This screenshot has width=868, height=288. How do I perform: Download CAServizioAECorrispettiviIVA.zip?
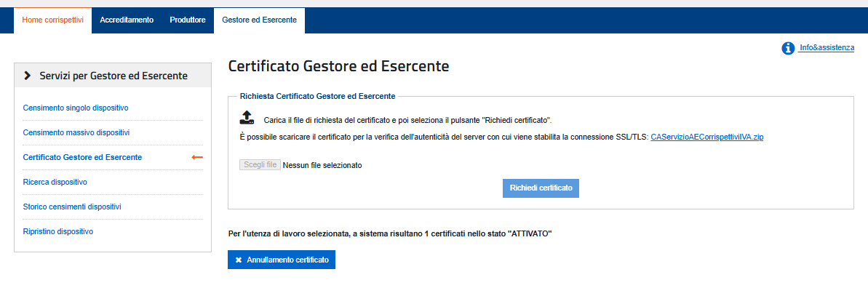click(707, 136)
